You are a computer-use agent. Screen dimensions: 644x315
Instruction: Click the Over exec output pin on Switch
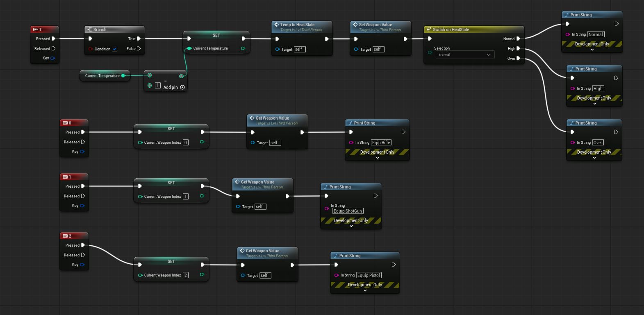pyautogui.click(x=518, y=58)
